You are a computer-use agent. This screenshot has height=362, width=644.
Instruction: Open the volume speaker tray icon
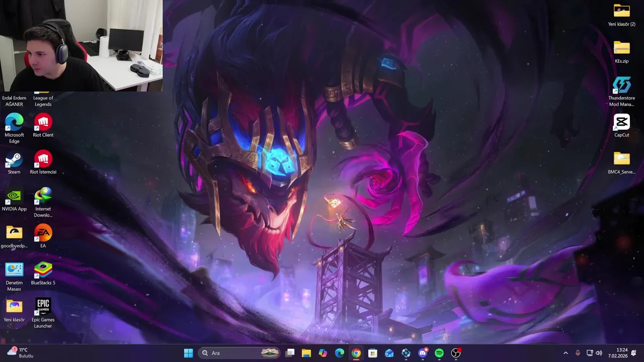click(x=599, y=353)
